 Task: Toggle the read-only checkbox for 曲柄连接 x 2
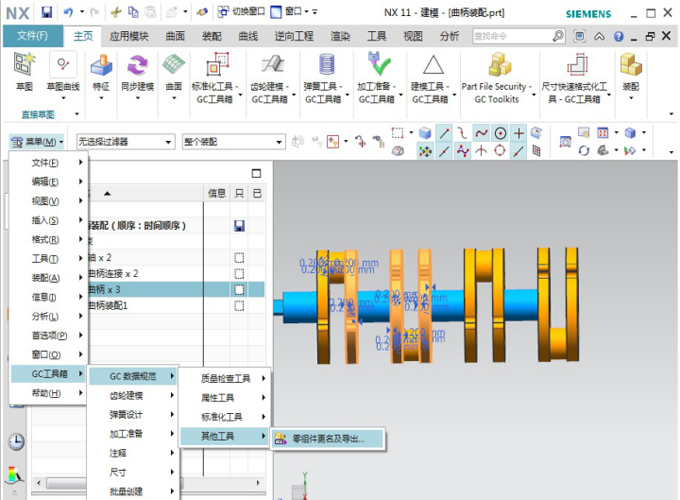[x=239, y=273]
